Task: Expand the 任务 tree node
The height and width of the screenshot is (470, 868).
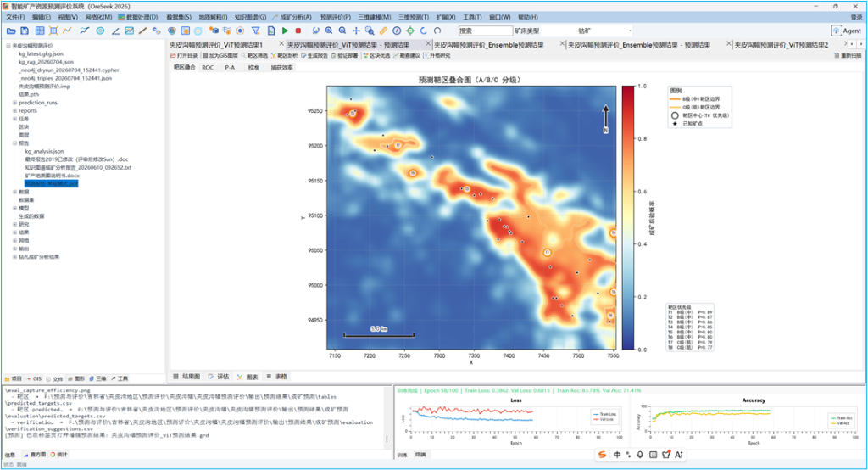Action: coord(15,119)
